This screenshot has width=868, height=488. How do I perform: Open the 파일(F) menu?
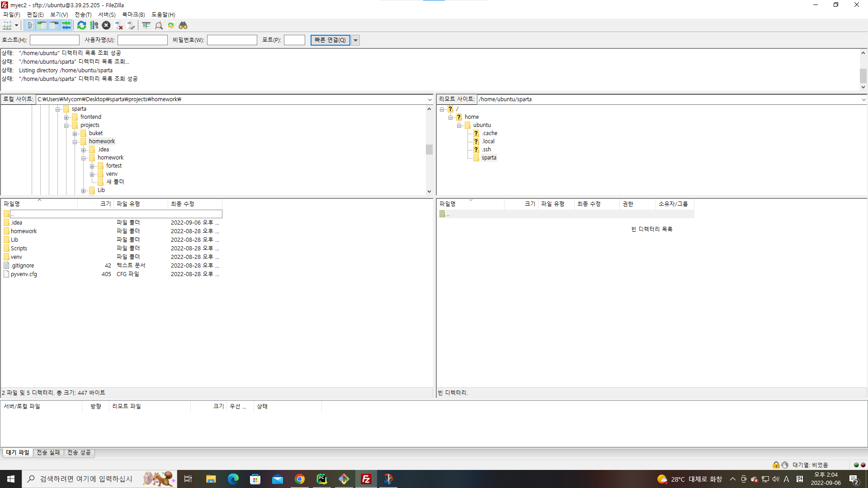(x=12, y=14)
